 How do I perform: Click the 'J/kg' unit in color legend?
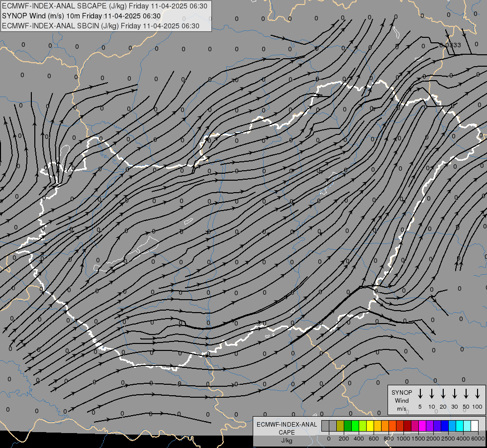click(287, 441)
